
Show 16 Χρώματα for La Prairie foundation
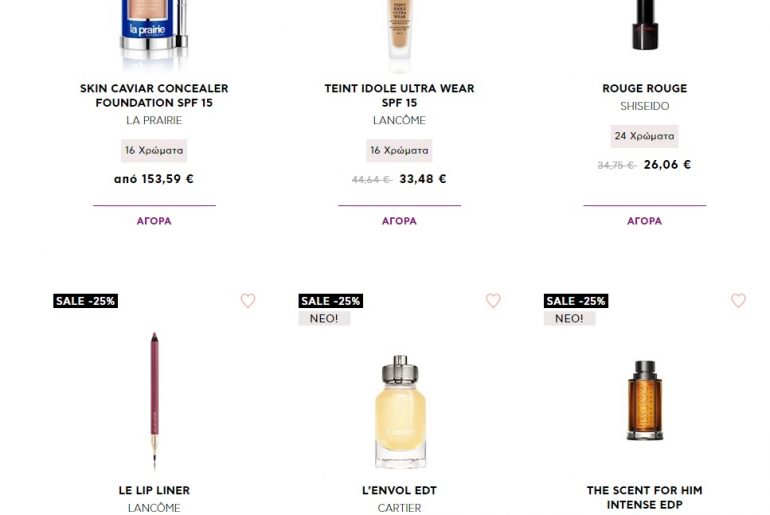[x=154, y=151]
